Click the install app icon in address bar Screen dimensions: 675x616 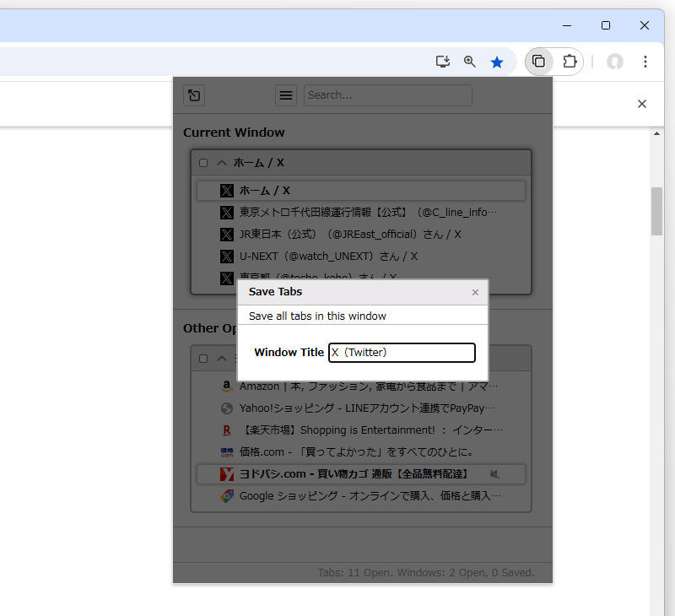pos(442,62)
